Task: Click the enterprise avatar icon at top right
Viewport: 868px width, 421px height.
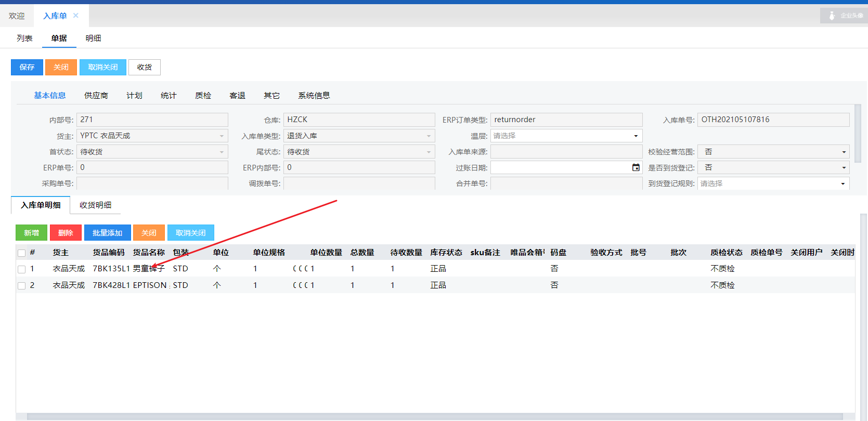Action: point(832,16)
